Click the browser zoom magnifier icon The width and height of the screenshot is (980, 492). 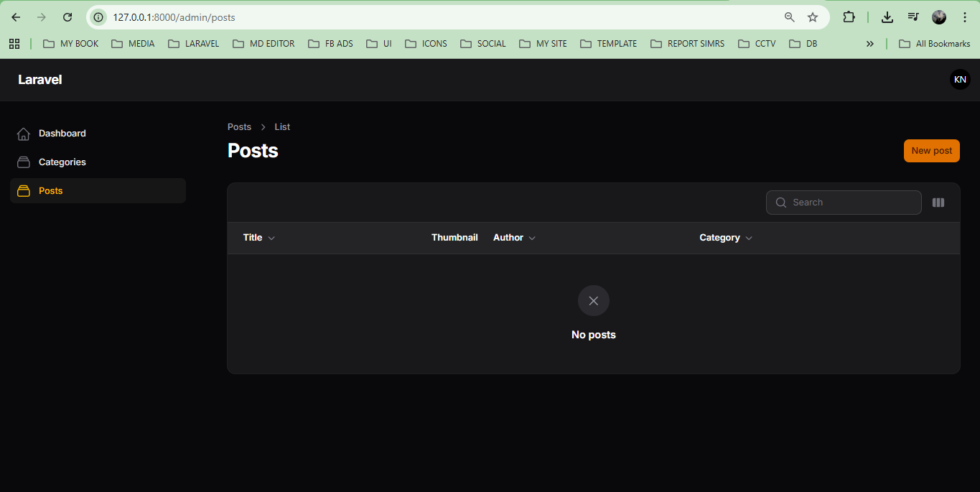click(x=789, y=17)
